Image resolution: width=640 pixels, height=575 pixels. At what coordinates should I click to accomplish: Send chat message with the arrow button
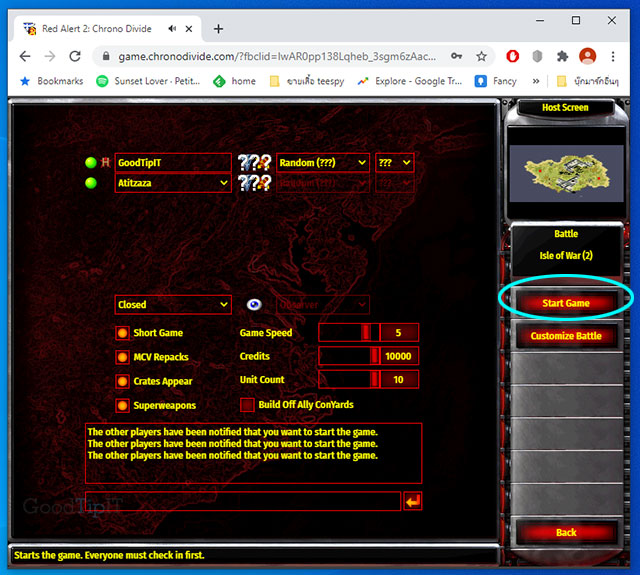413,501
